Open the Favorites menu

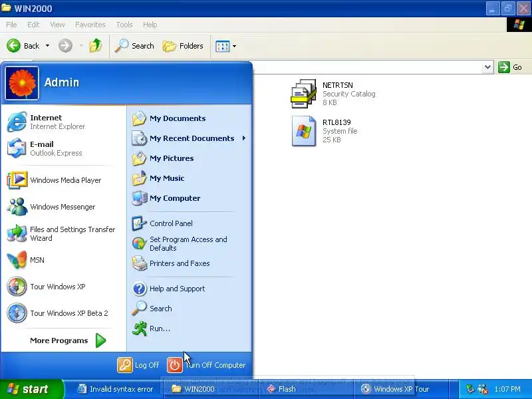click(x=90, y=25)
